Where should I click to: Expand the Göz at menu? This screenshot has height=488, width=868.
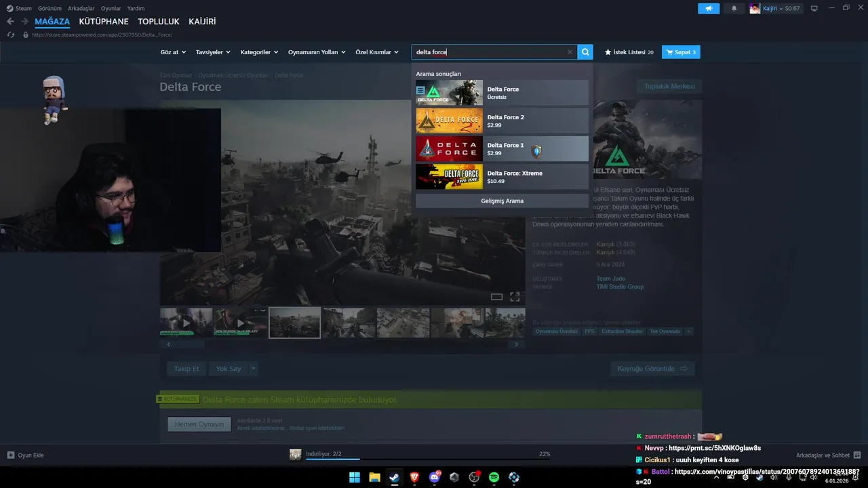click(172, 52)
